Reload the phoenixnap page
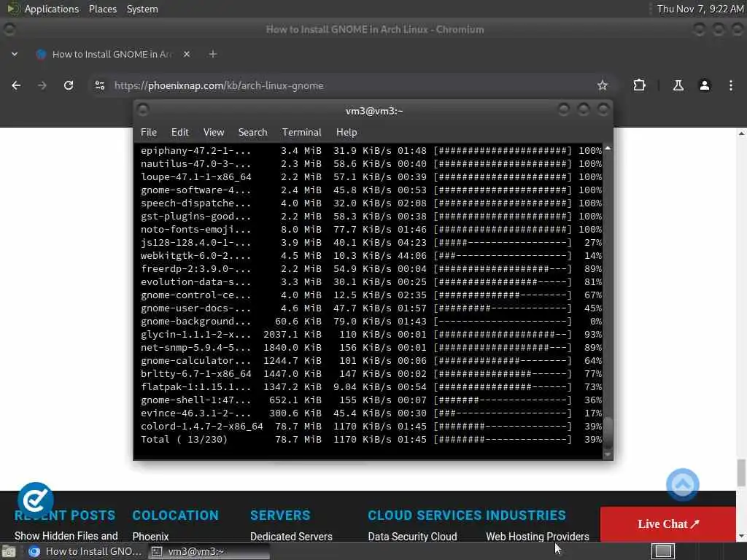 coord(69,85)
